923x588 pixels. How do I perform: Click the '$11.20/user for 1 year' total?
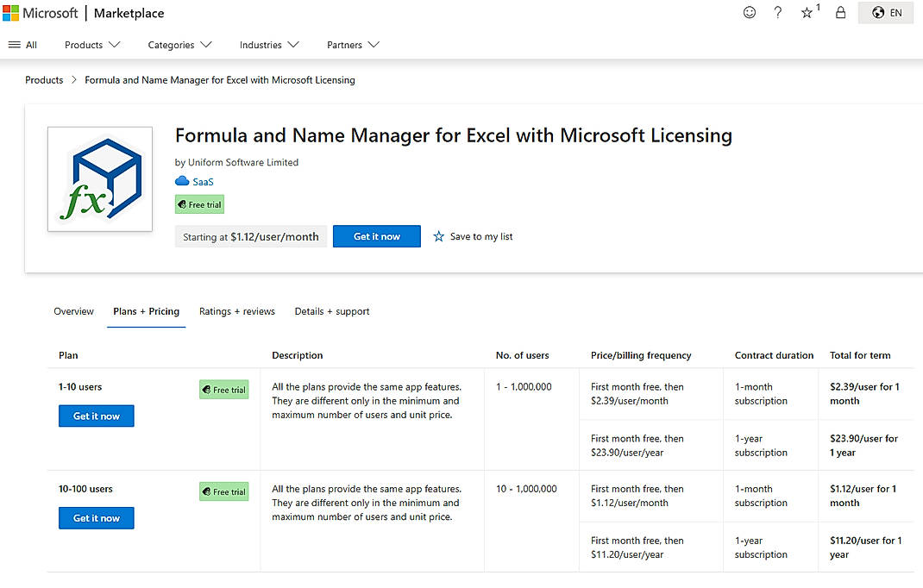click(865, 547)
